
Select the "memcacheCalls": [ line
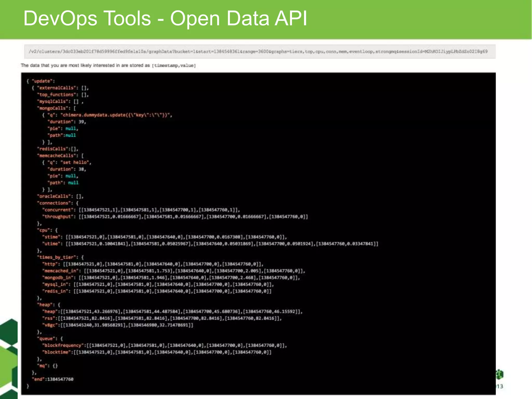pyautogui.click(x=60, y=156)
